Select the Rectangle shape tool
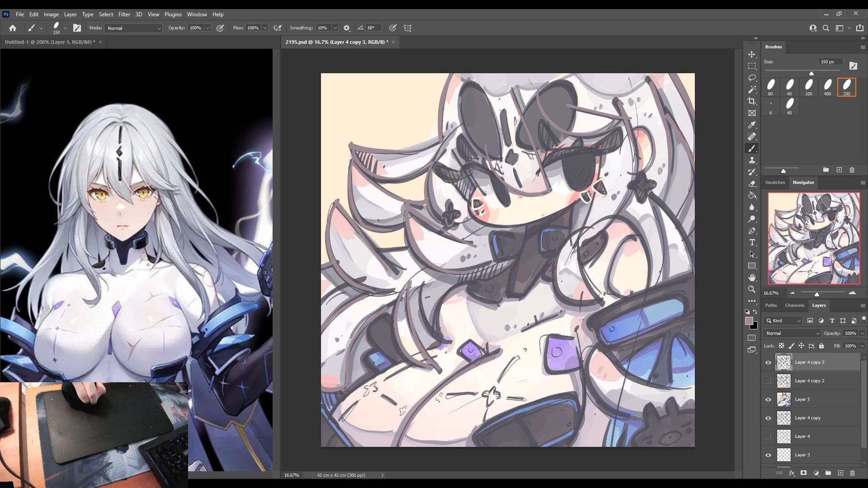Image resolution: width=868 pixels, height=488 pixels. pos(752,266)
